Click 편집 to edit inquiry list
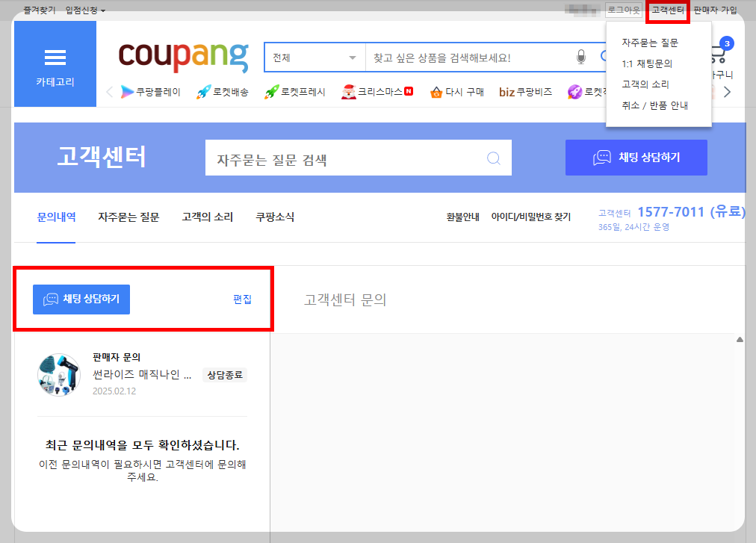This screenshot has height=543, width=756. pos(241,299)
